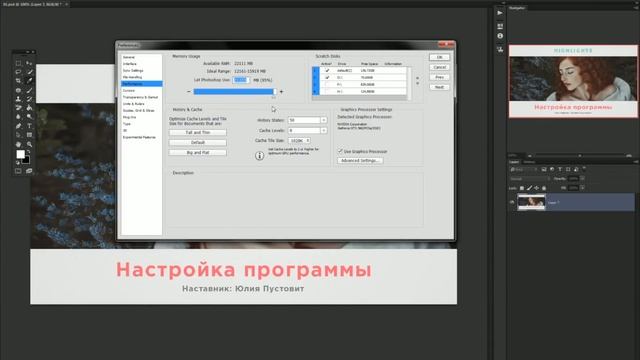Click Advanced Settings button

coord(360,161)
